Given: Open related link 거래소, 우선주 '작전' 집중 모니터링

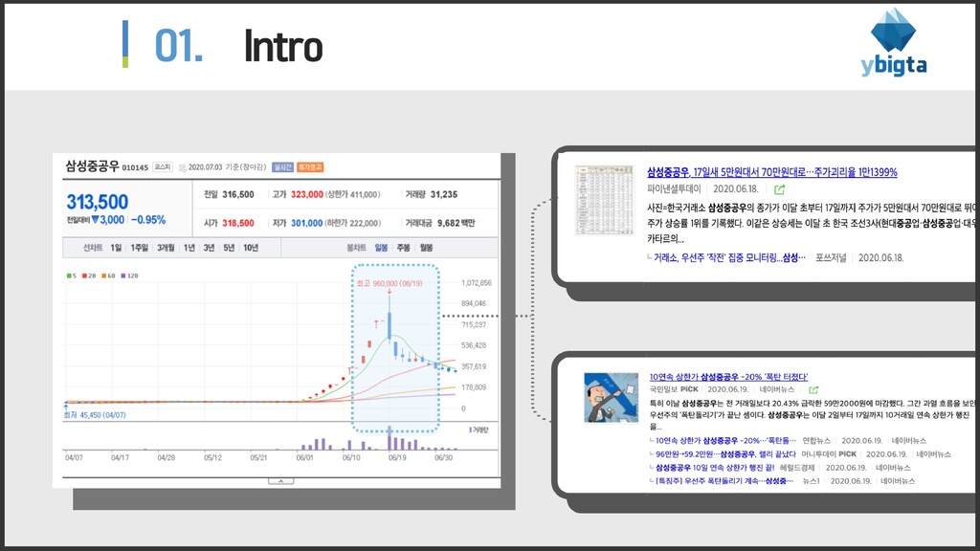Looking at the screenshot, I should click(x=729, y=257).
